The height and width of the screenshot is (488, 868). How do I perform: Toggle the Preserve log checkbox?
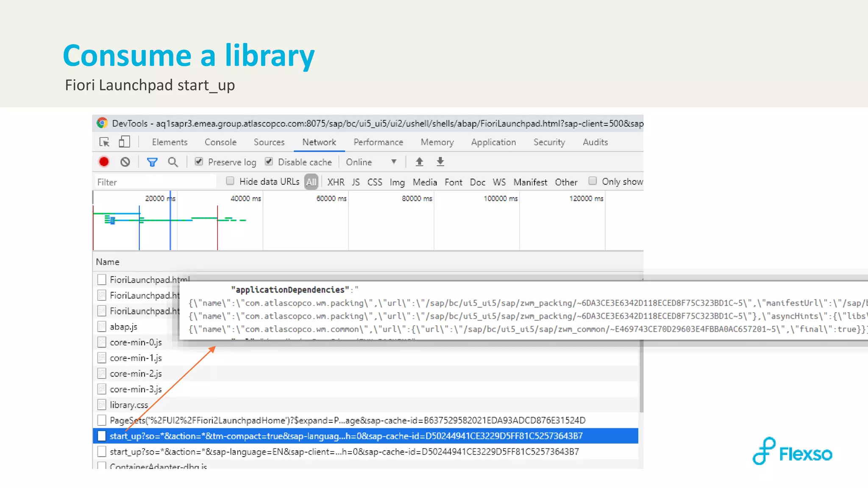point(199,161)
